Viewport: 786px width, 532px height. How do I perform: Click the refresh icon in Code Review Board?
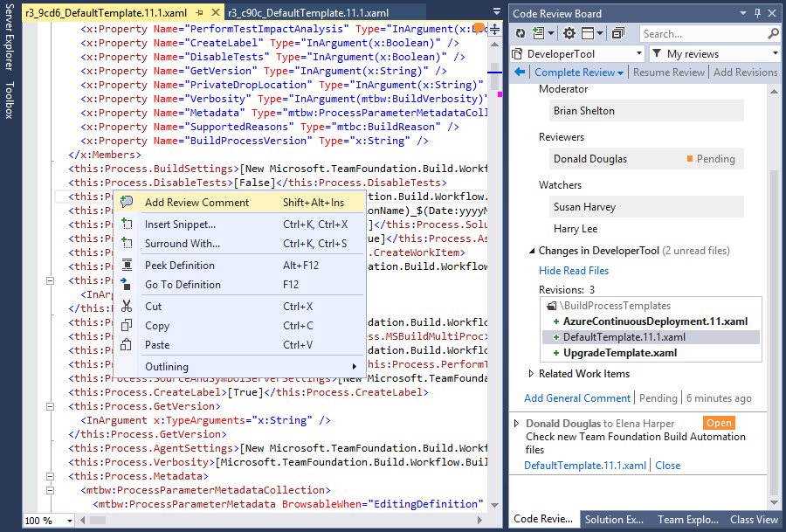pyautogui.click(x=520, y=33)
